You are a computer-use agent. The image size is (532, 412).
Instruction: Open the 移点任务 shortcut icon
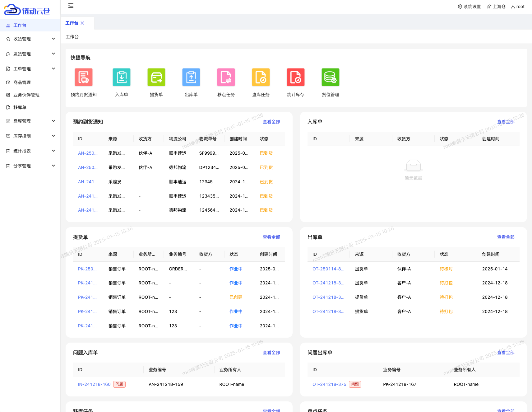coord(226,77)
